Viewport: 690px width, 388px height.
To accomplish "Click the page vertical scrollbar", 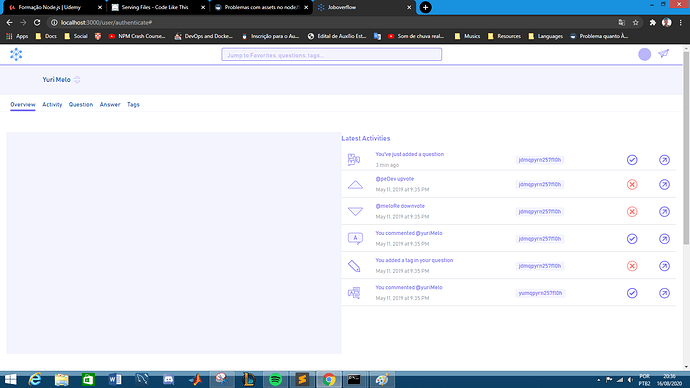I will (x=686, y=148).
